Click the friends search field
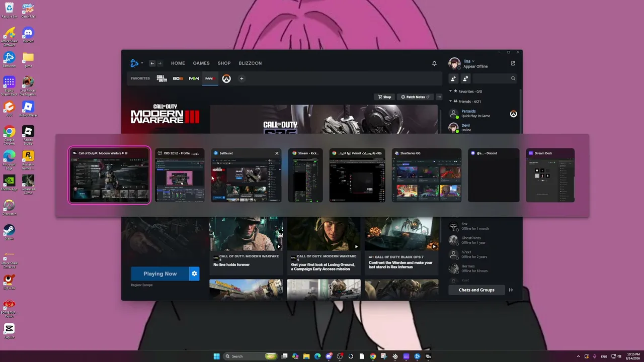The image size is (644, 362). pyautogui.click(x=494, y=78)
